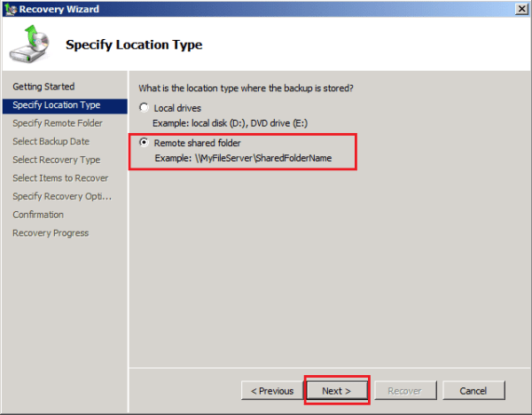Go to Select Recovery Type step

57,160
